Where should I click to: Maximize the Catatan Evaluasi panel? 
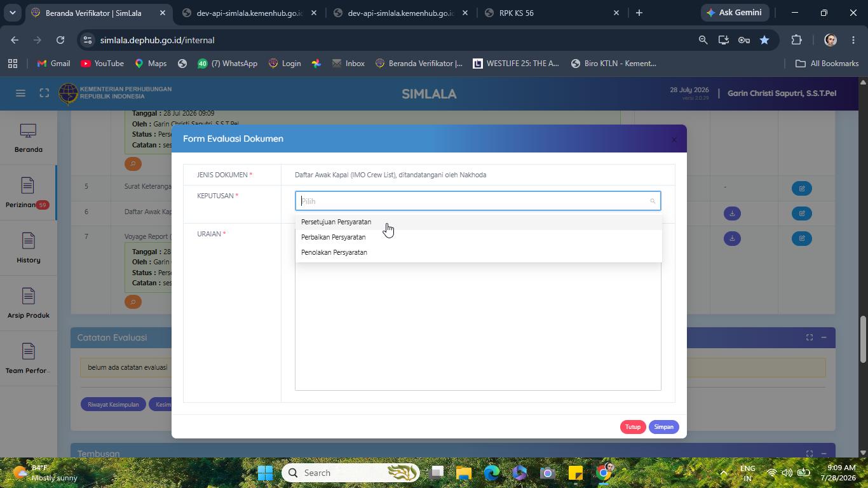(810, 337)
